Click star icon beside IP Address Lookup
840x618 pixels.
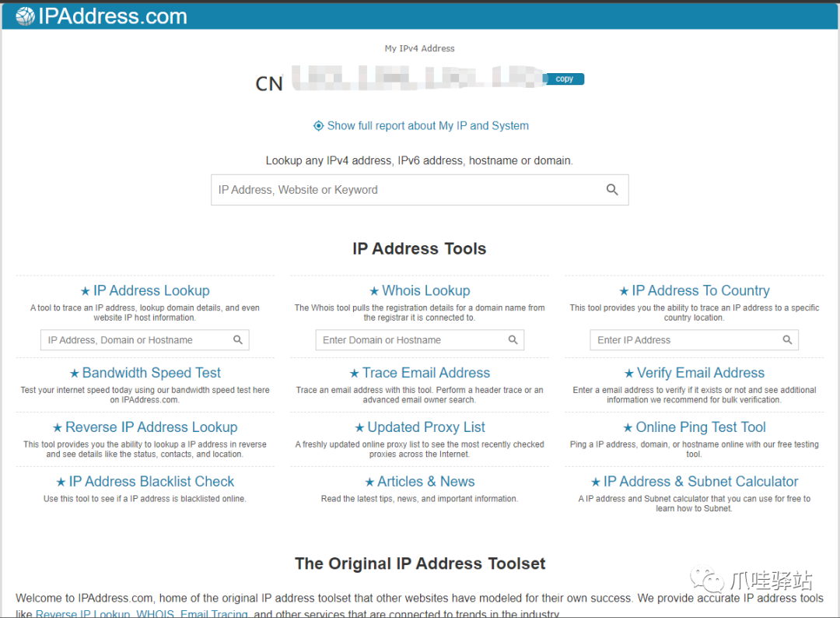pyautogui.click(x=86, y=292)
